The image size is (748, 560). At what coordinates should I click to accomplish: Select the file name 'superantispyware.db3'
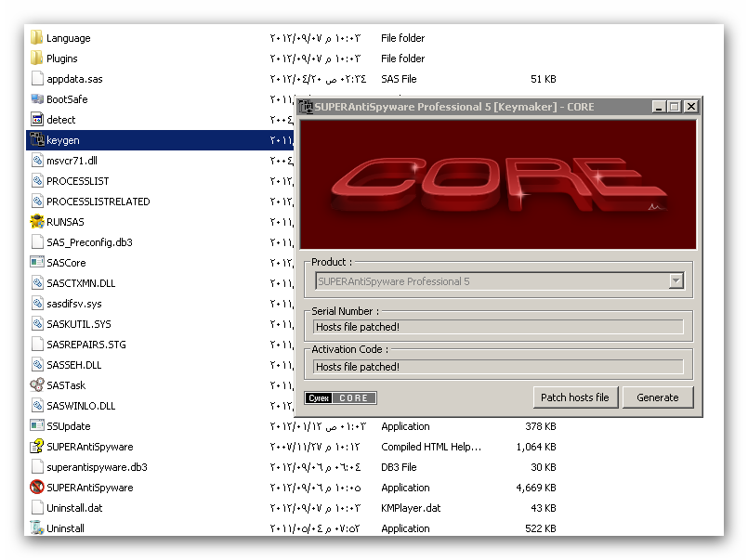[x=97, y=467]
